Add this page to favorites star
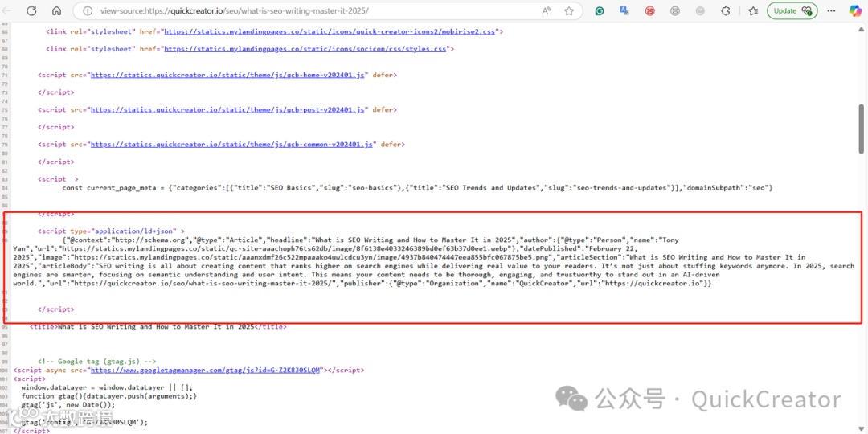This screenshot has height=434, width=868. (568, 11)
